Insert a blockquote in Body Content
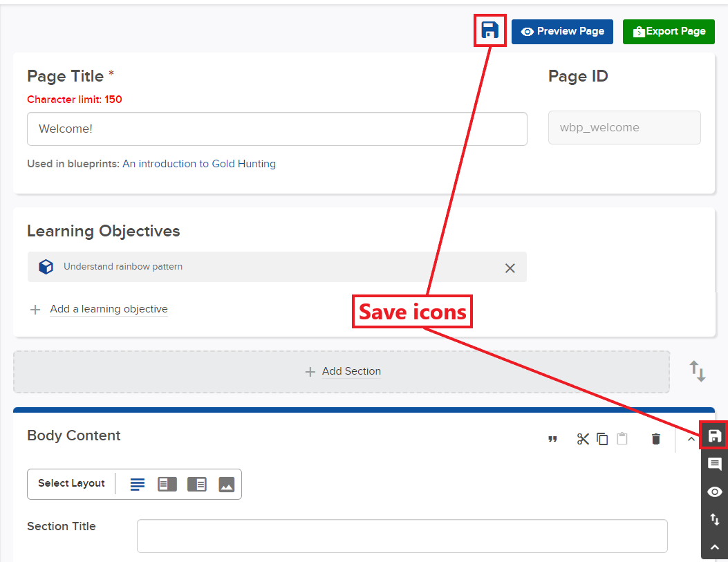This screenshot has width=728, height=562. coord(553,439)
